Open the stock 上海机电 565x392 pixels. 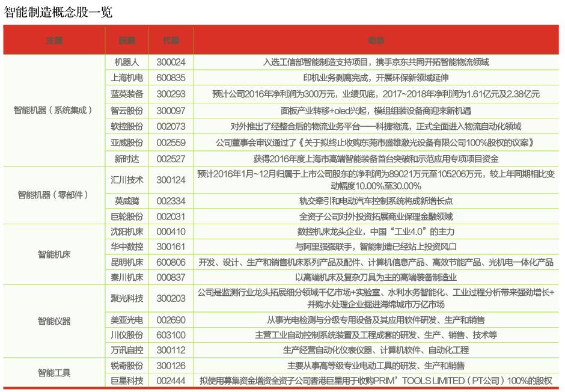tap(127, 78)
